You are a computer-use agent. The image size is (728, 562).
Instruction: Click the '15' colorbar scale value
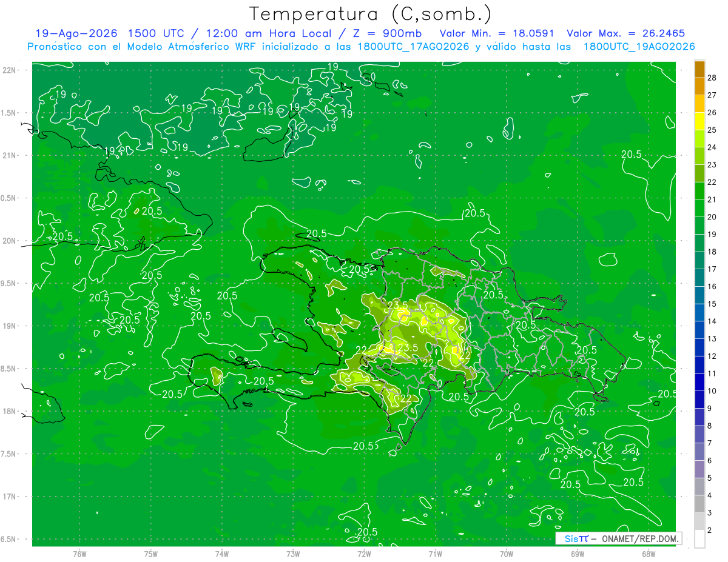(x=712, y=304)
